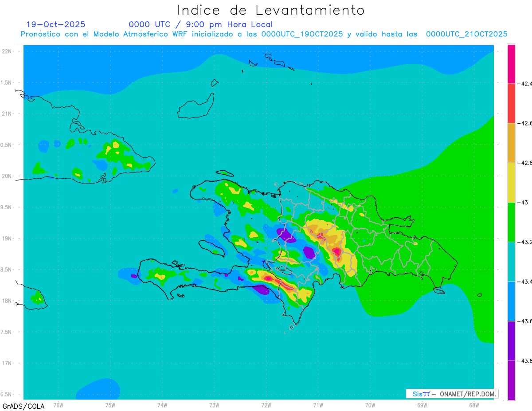
Task: Click the 'ONAMET/REP.DOM.' attribution box
Action: tap(452, 394)
